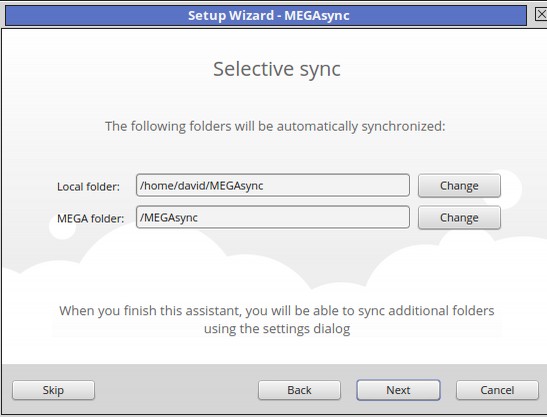This screenshot has width=547, height=417.
Task: Go Back to the previous wizard step
Action: pyautogui.click(x=299, y=390)
